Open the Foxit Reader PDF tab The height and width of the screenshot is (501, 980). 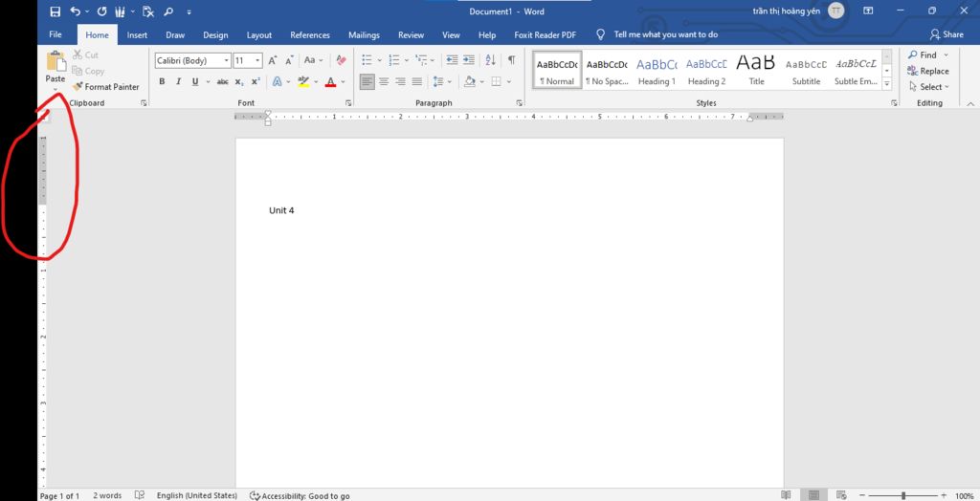click(x=545, y=35)
